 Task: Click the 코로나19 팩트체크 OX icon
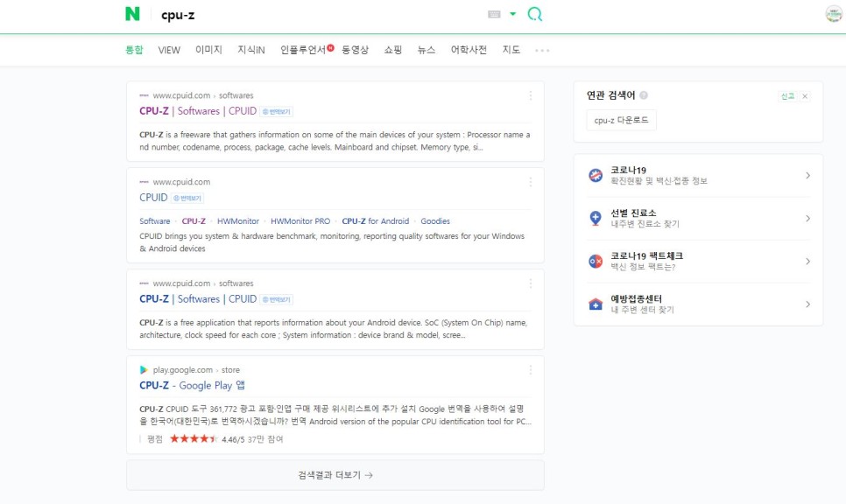[596, 262]
